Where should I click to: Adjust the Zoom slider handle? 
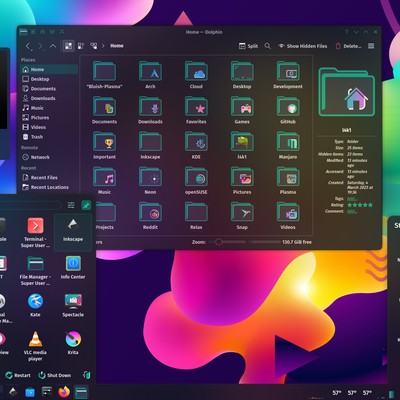[x=219, y=242]
